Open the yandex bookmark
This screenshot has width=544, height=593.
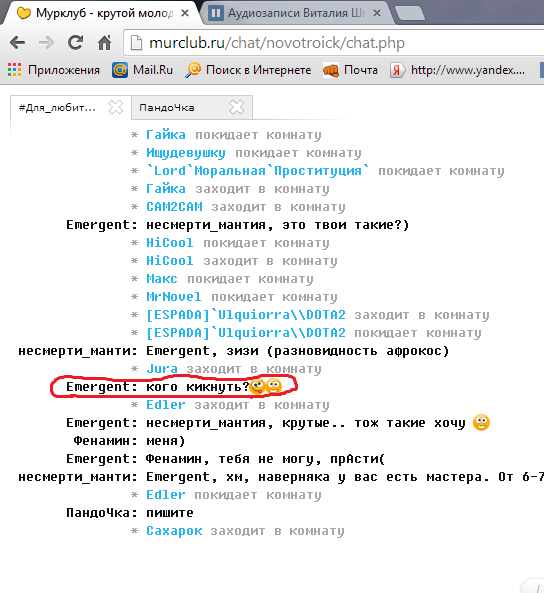(x=457, y=70)
